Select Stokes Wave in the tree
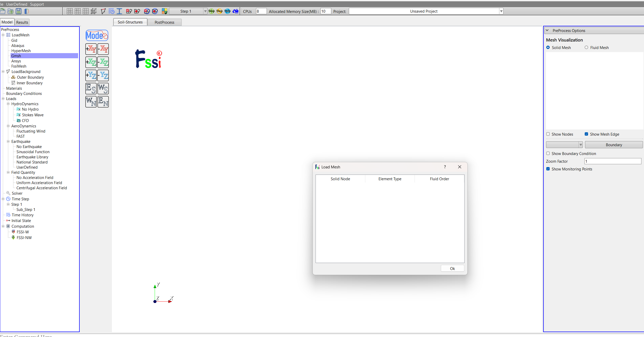Viewport: 644px width, 337px height. pyautogui.click(x=33, y=115)
